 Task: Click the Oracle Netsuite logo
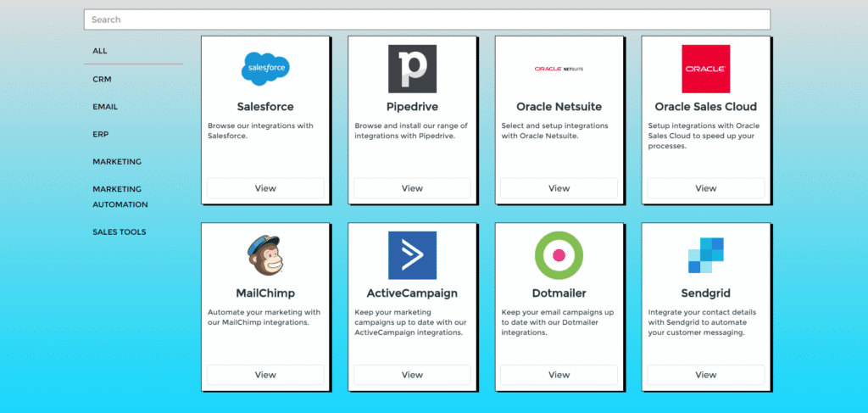(559, 70)
